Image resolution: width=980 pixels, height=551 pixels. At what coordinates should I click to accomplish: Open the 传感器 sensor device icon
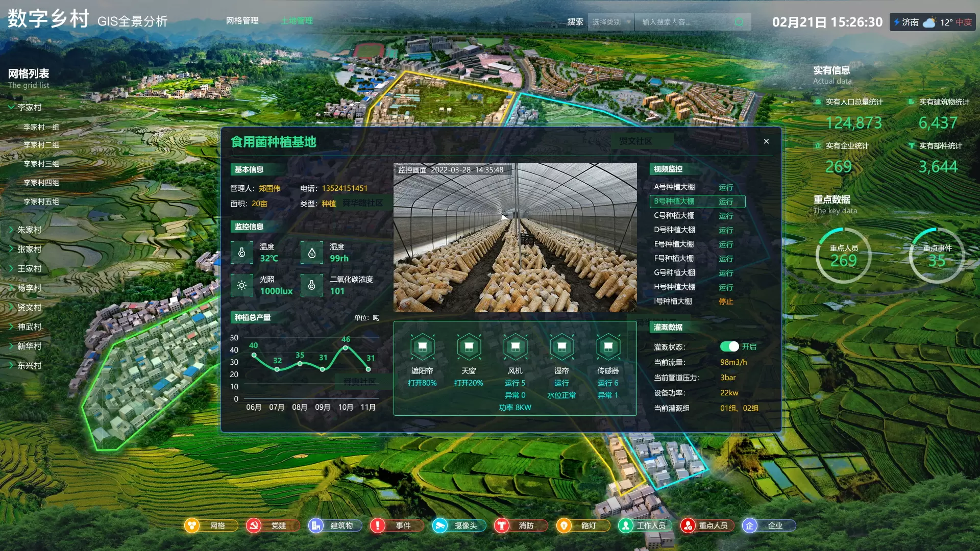coord(608,347)
